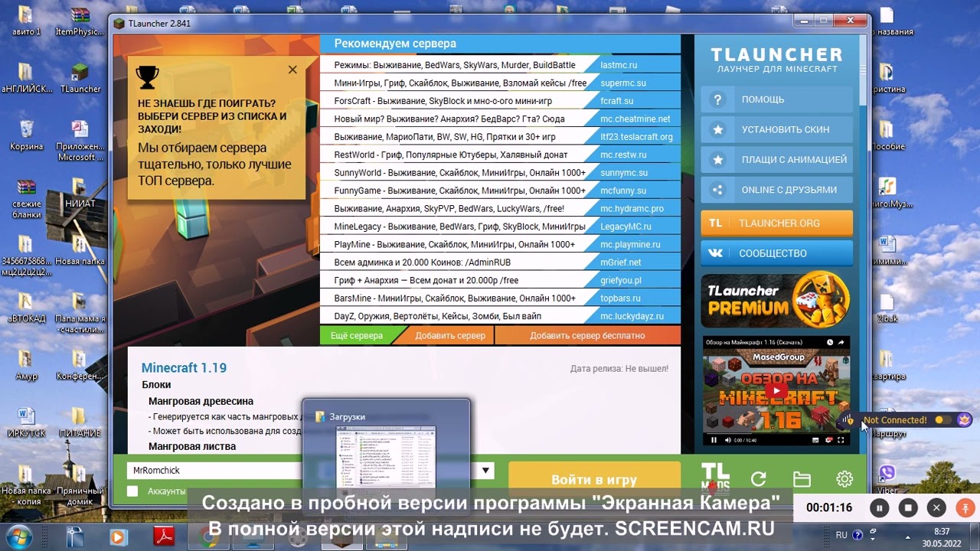
Task: Toggle the Аккаунты checkbox
Action: coord(132,491)
